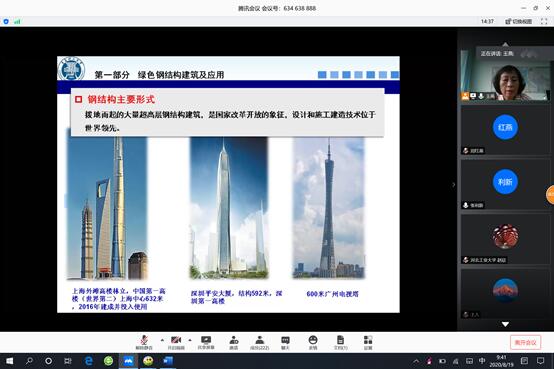Collapse the participant video sidebar chevron
Viewport: 554px width, 369px height.
pyautogui.click(x=454, y=184)
